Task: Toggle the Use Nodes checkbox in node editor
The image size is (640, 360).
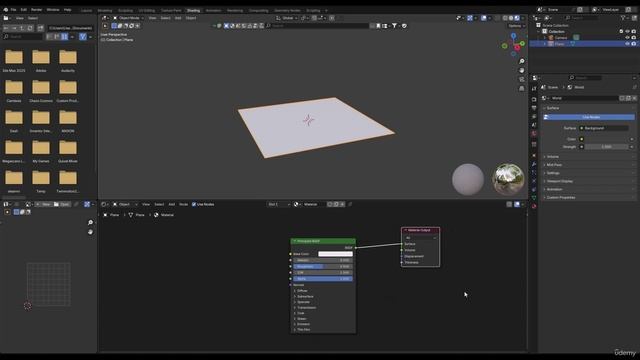Action: coord(194,204)
